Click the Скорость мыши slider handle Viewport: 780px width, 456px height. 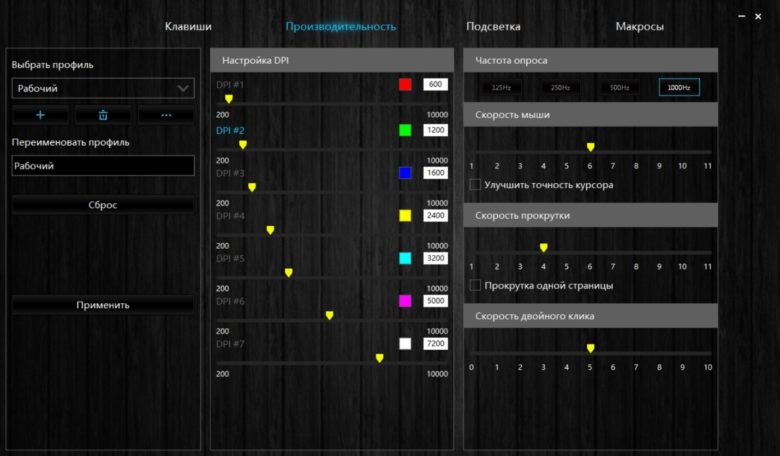point(590,147)
